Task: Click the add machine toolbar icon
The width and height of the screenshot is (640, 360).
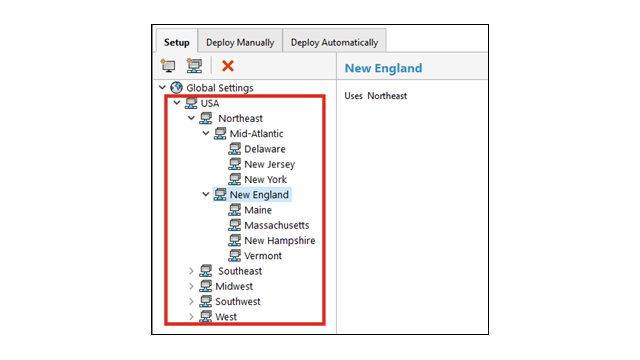Action: click(168, 66)
